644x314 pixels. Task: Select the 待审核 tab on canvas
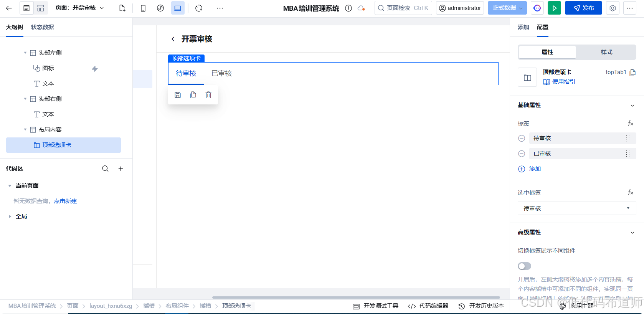click(x=186, y=73)
